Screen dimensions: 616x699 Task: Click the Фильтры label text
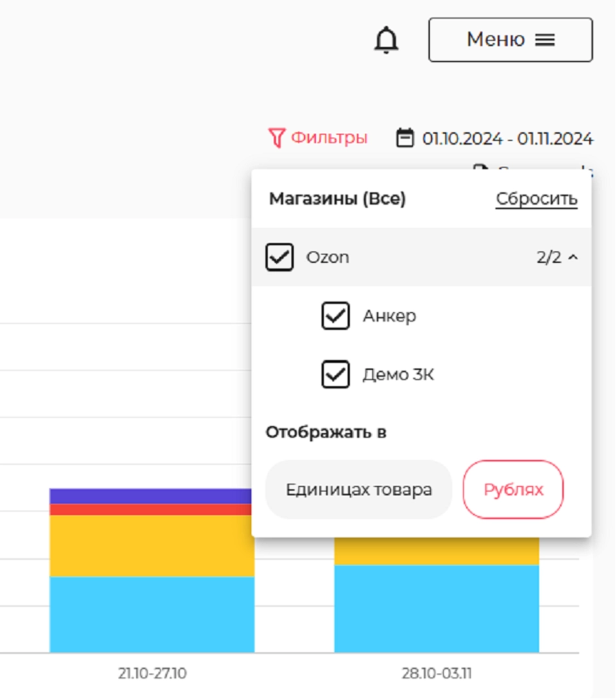pyautogui.click(x=329, y=138)
